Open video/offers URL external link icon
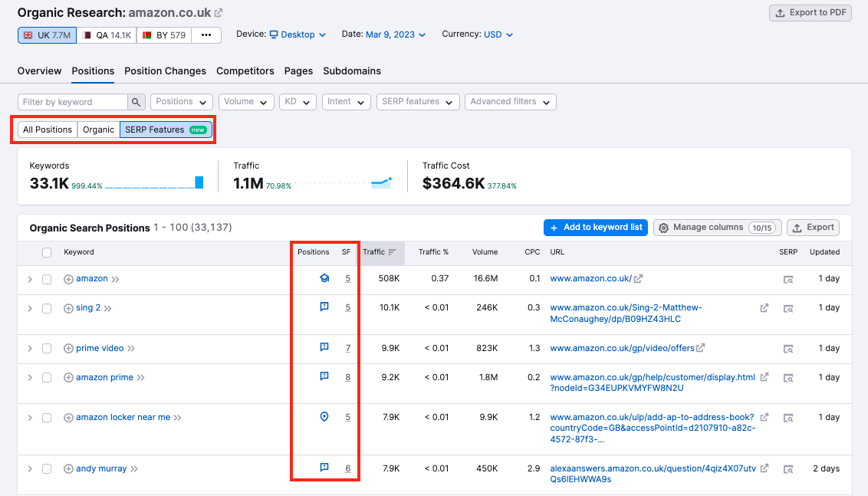The width and height of the screenshot is (868, 496). [x=700, y=348]
